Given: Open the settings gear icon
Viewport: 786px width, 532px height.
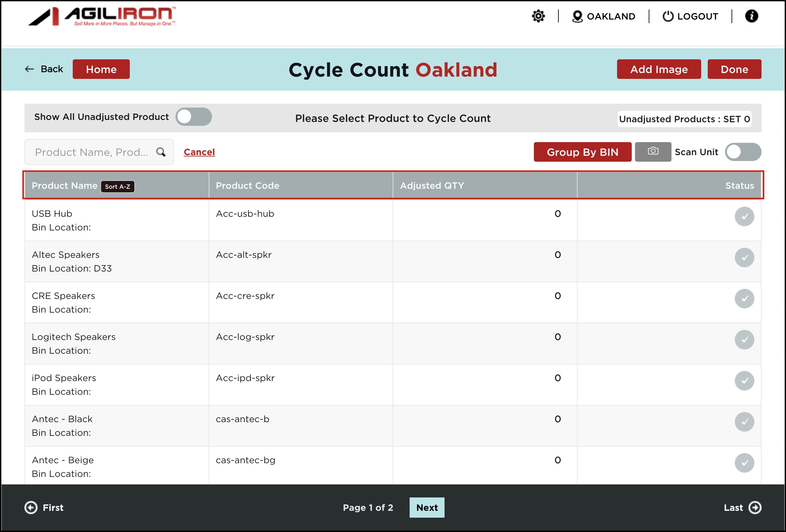Looking at the screenshot, I should [538, 16].
